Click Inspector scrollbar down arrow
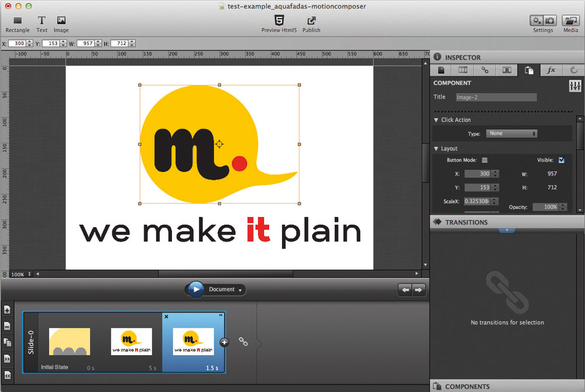 pyautogui.click(x=580, y=210)
